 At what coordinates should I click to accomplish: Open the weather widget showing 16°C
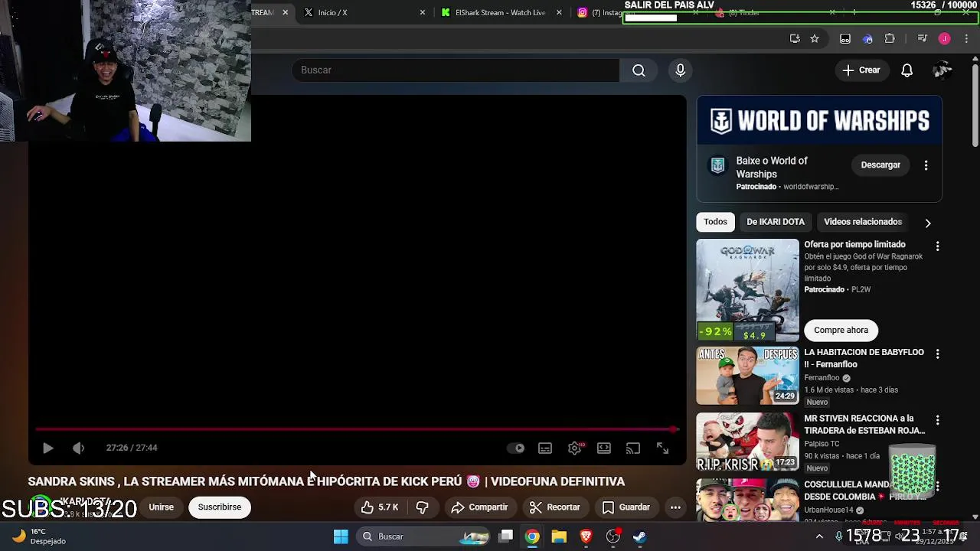(39, 536)
